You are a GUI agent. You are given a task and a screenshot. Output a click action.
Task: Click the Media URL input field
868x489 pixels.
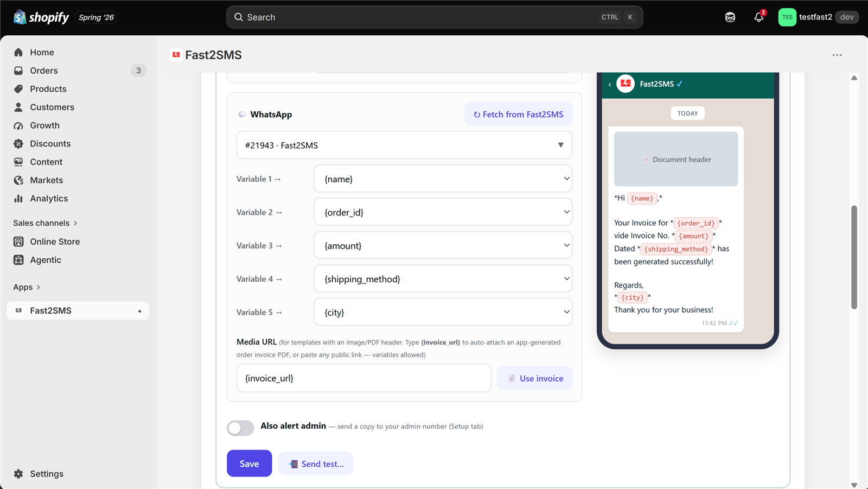coord(364,378)
